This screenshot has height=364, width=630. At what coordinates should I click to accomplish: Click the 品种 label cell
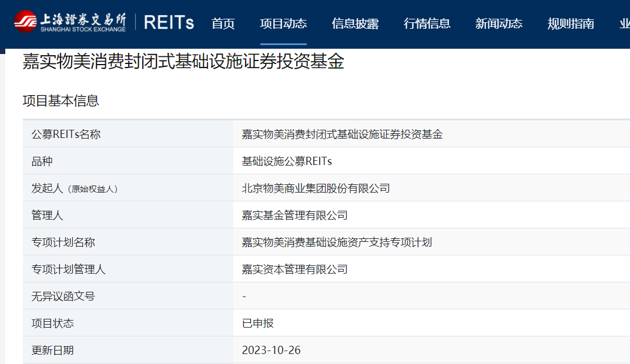(x=128, y=161)
